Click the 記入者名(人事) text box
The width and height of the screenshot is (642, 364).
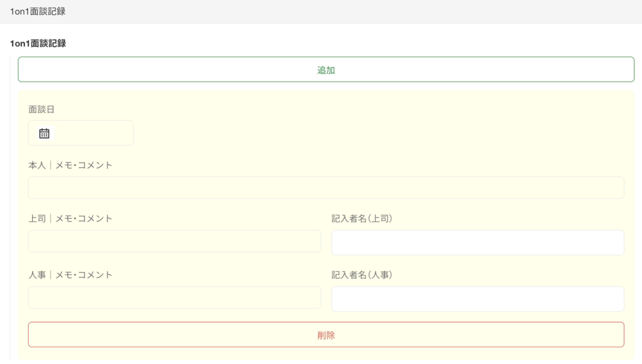pyautogui.click(x=477, y=299)
